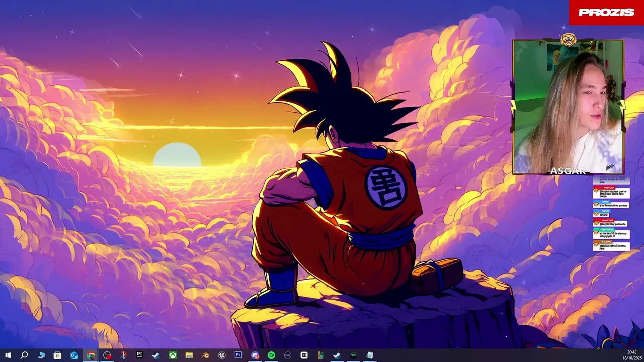Open Outlook from the taskbar
The image size is (644, 362).
pos(74,355)
